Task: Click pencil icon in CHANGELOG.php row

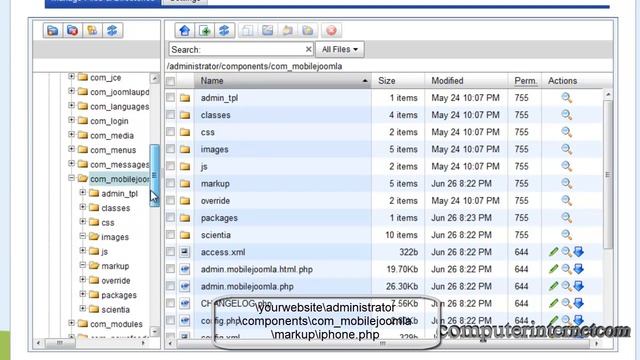Action: pyautogui.click(x=553, y=303)
